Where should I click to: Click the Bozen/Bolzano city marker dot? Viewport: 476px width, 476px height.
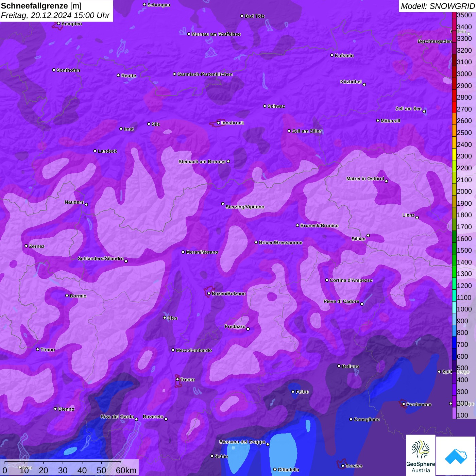coord(209,293)
